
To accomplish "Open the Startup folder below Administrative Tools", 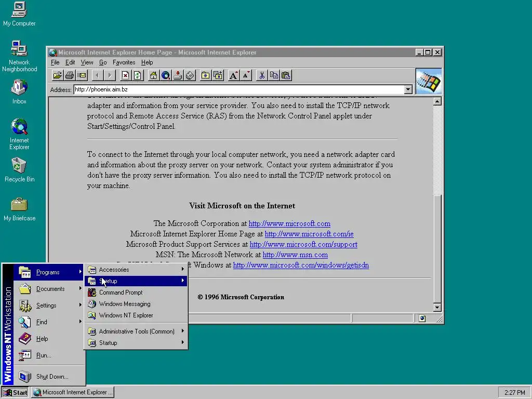I will pyautogui.click(x=136, y=343).
